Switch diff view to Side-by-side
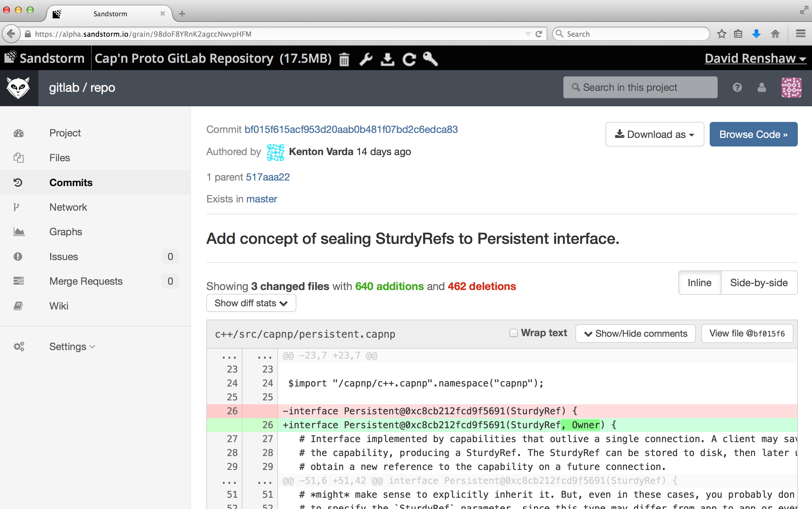 point(758,283)
